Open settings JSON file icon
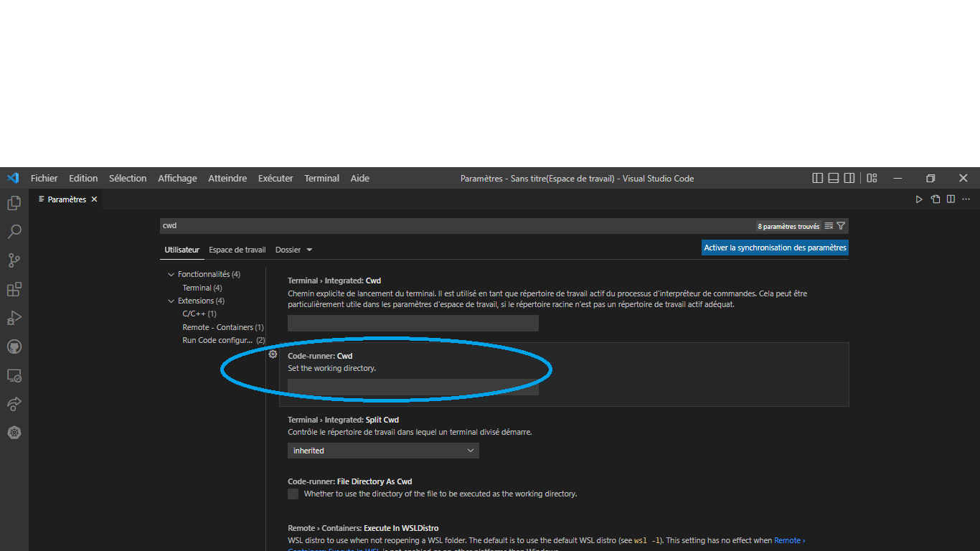The height and width of the screenshot is (551, 980). tap(935, 199)
